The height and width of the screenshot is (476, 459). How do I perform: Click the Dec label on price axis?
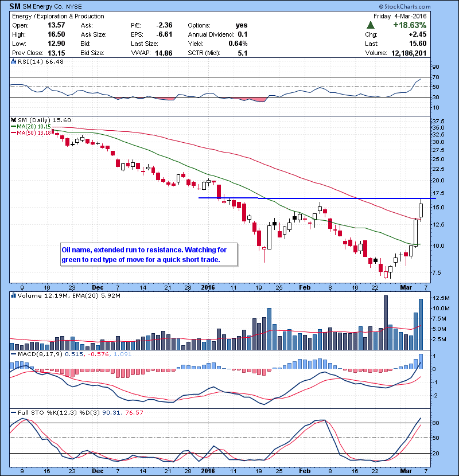coord(98,287)
